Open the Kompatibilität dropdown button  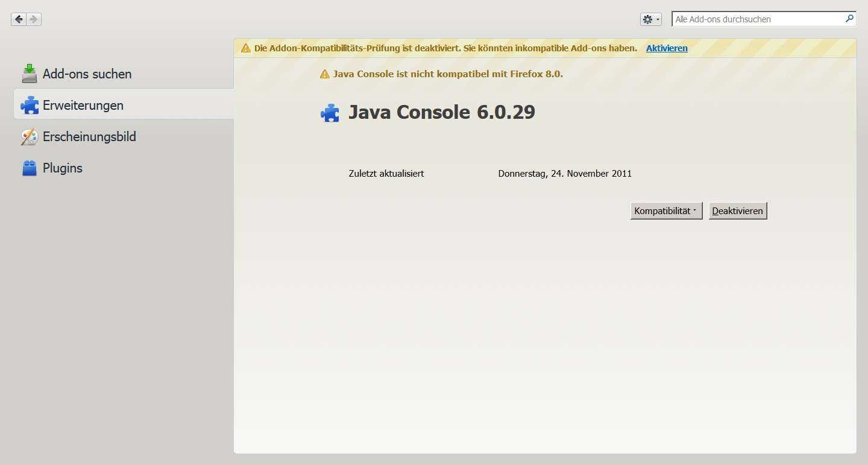click(667, 210)
